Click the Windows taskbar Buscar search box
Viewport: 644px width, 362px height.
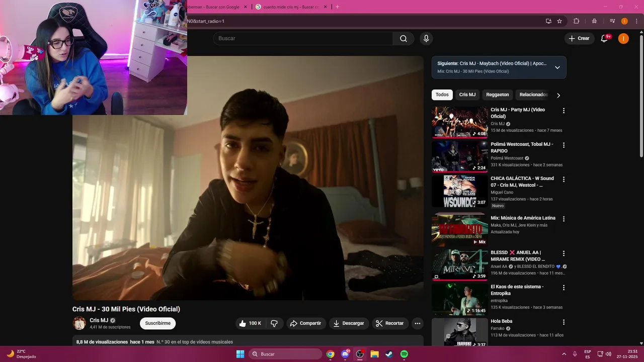[x=285, y=354]
